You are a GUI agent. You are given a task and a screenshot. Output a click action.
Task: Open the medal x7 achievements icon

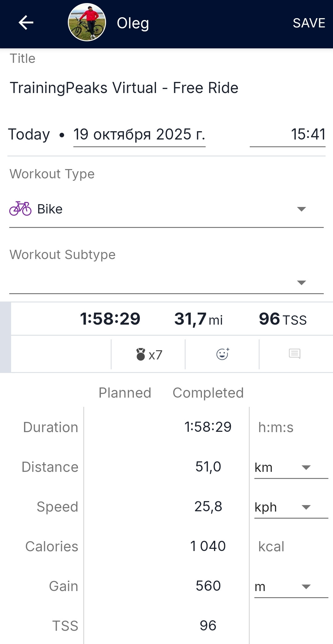click(x=149, y=354)
